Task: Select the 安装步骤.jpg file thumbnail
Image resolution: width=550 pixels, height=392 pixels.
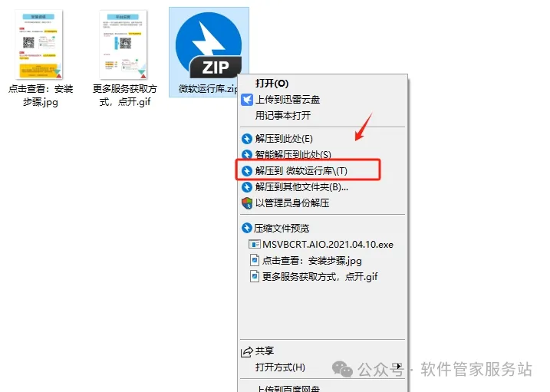Action: coord(39,44)
